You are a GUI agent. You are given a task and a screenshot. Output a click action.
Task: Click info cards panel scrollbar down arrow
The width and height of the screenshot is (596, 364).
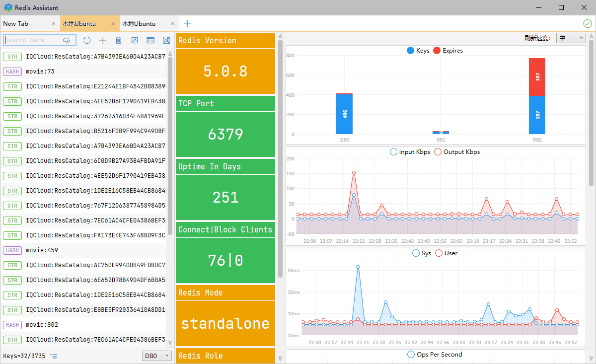pos(280,359)
